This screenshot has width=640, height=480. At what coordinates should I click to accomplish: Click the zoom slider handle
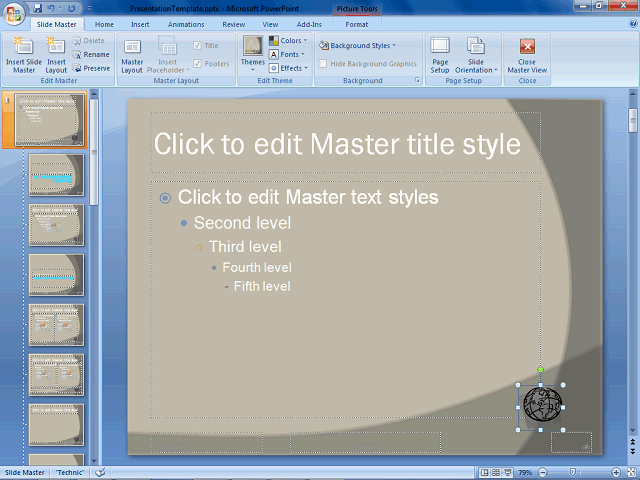pyautogui.click(x=573, y=473)
